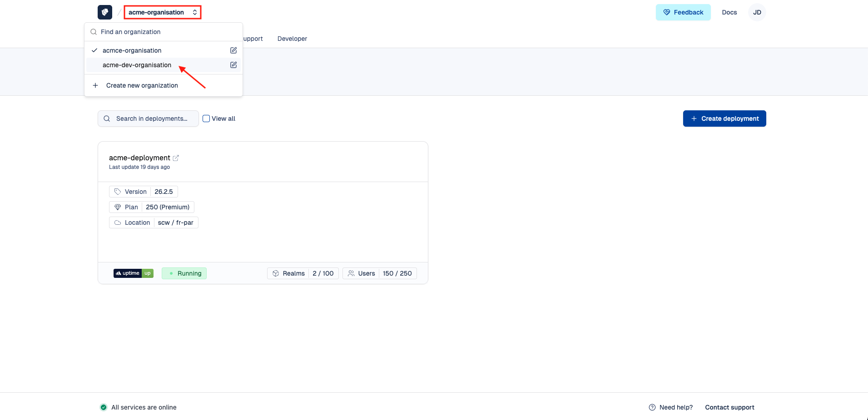Click the uptime status badge

134,273
